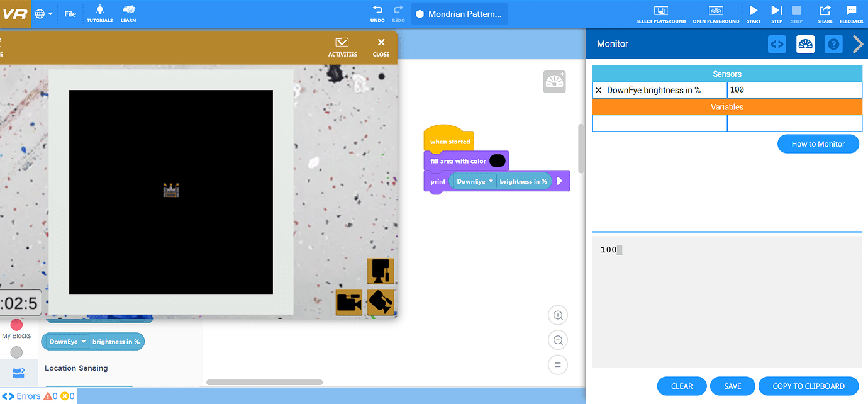Show the code viewer in the side panel
Viewport: 868px width, 404px height.
click(x=777, y=44)
